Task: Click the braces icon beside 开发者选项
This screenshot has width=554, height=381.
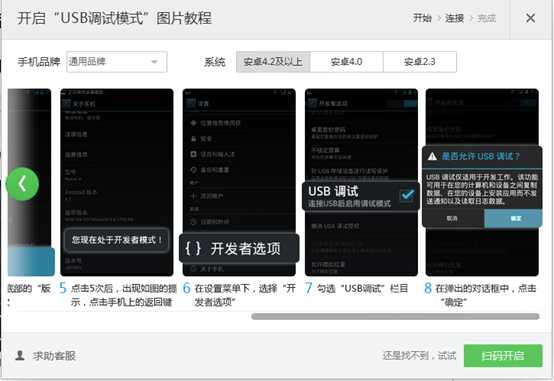Action: click(193, 248)
